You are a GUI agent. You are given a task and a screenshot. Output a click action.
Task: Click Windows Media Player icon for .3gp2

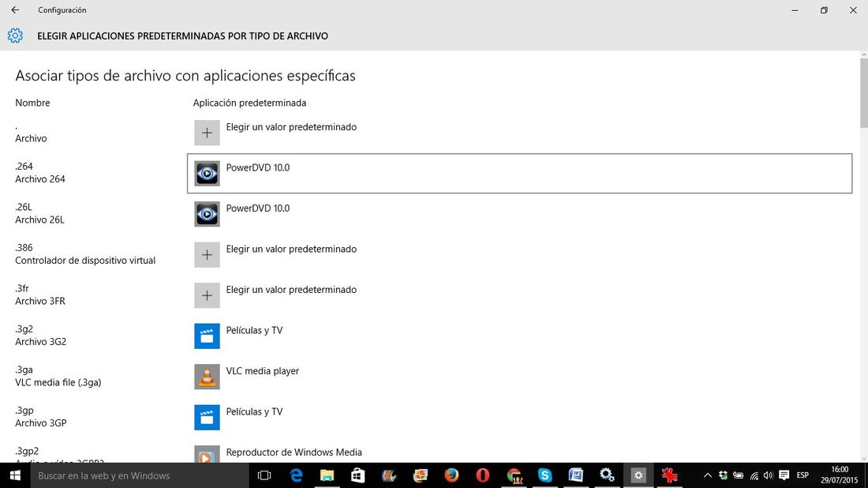point(207,454)
